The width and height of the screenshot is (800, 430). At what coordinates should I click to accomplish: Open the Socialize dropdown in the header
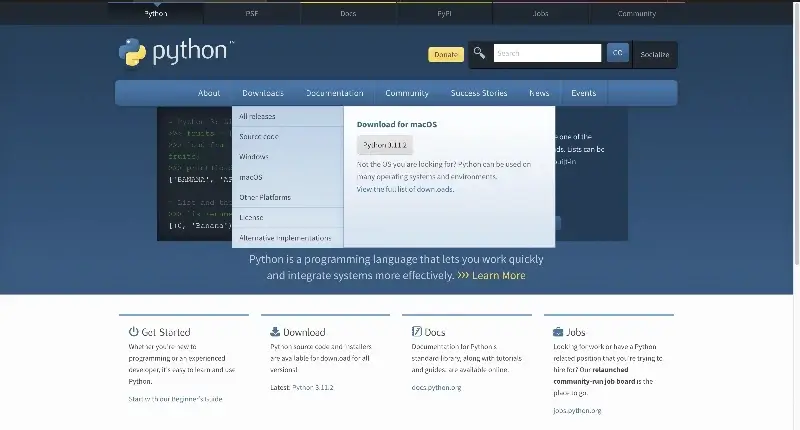(655, 53)
